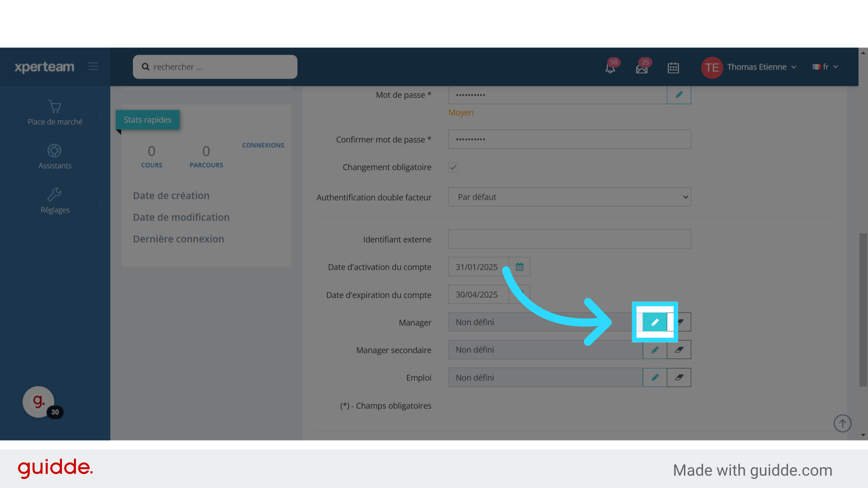Edit the Emploi field with pencil icon
The height and width of the screenshot is (488, 868).
pos(655,377)
